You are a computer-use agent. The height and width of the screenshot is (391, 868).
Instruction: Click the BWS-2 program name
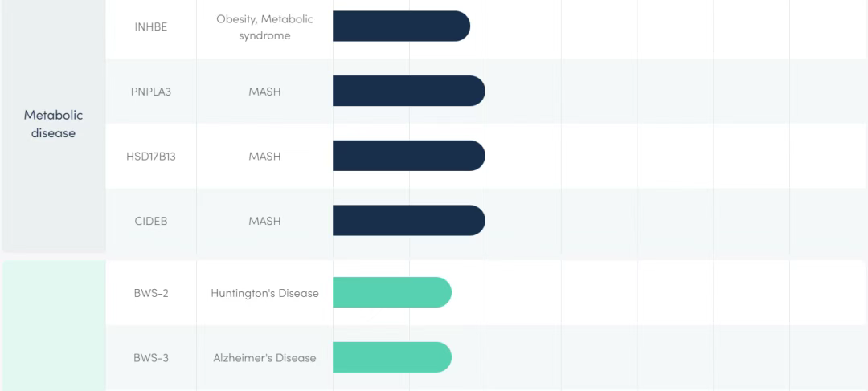[x=151, y=293]
